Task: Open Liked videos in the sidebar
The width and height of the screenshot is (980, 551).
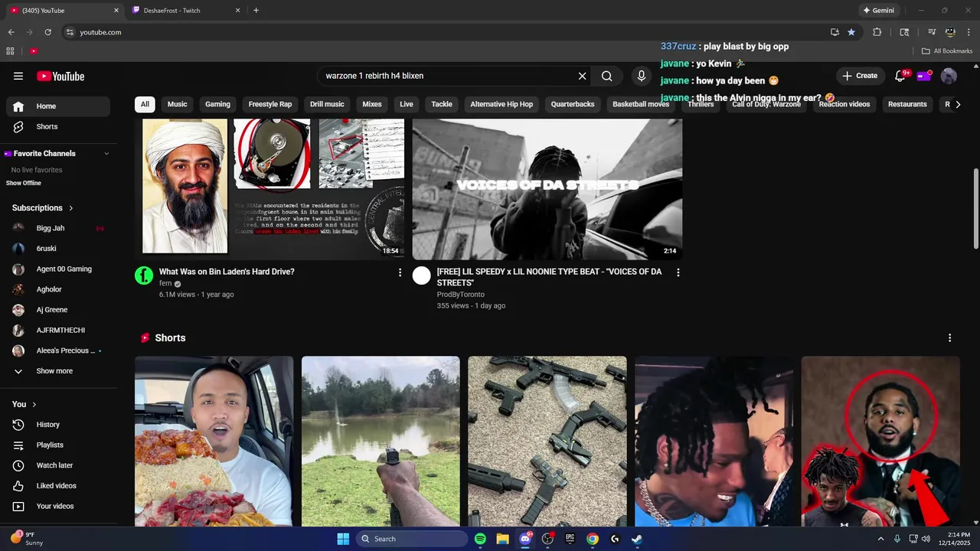Action: [x=58, y=486]
